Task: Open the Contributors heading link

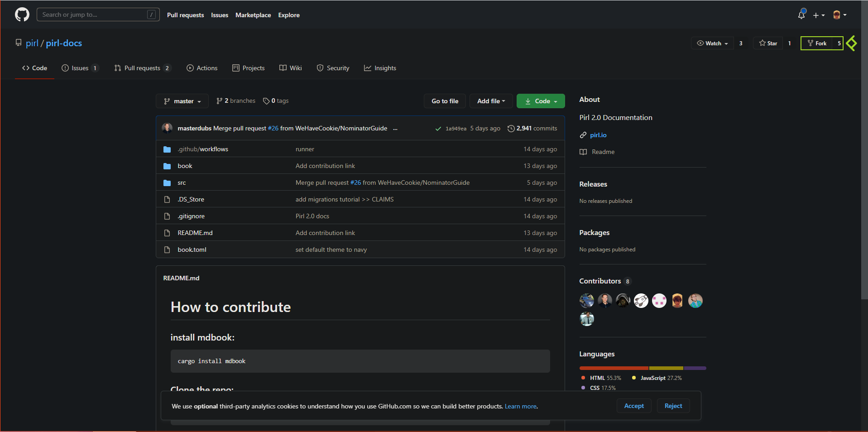Action: point(605,281)
